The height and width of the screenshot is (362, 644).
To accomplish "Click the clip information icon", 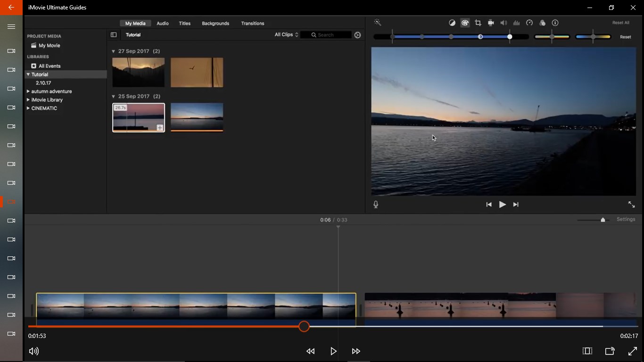I will click(x=555, y=23).
